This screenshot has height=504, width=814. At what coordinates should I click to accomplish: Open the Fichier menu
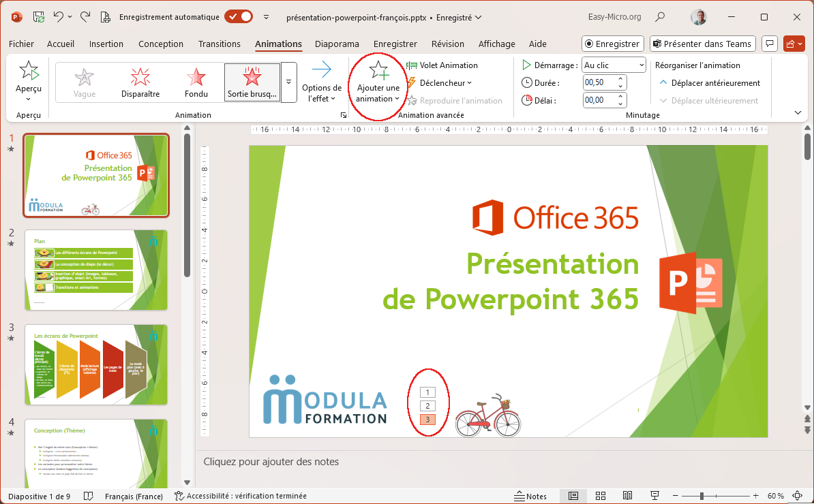tap(21, 44)
